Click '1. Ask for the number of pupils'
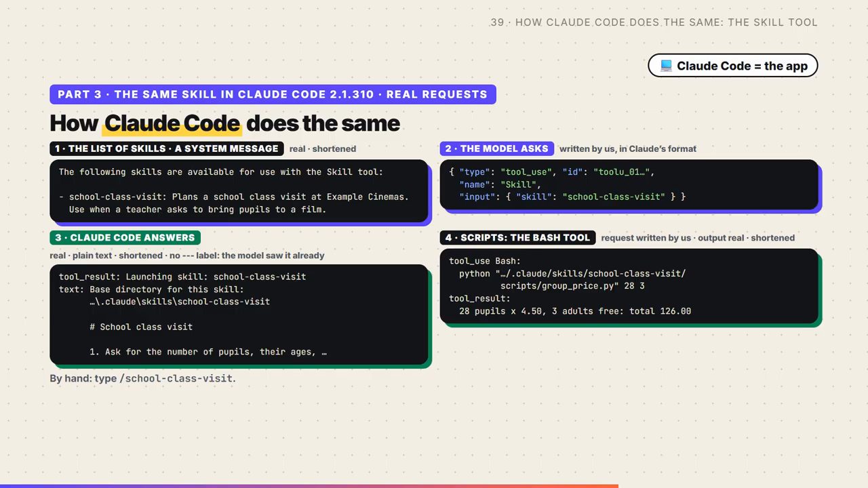Image resolution: width=868 pixels, height=488 pixels. [x=208, y=352]
